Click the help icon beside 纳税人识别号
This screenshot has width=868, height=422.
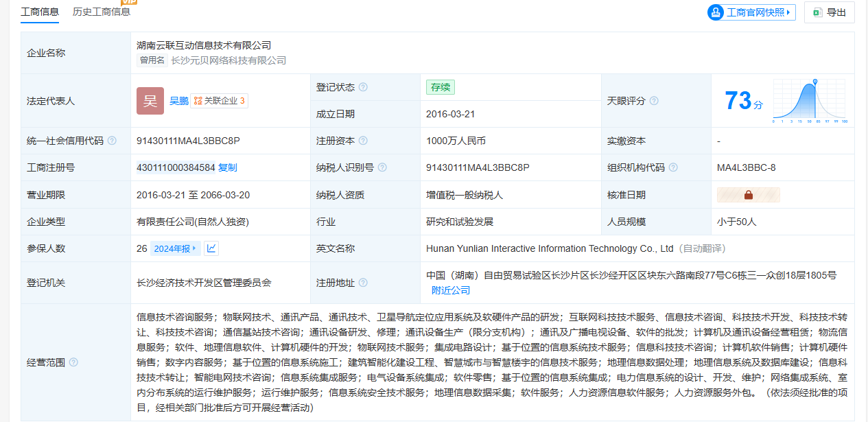382,167
